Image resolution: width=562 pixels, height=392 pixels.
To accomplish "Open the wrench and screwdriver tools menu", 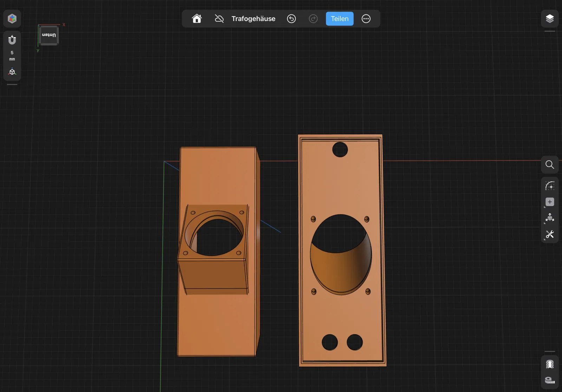I will point(550,234).
